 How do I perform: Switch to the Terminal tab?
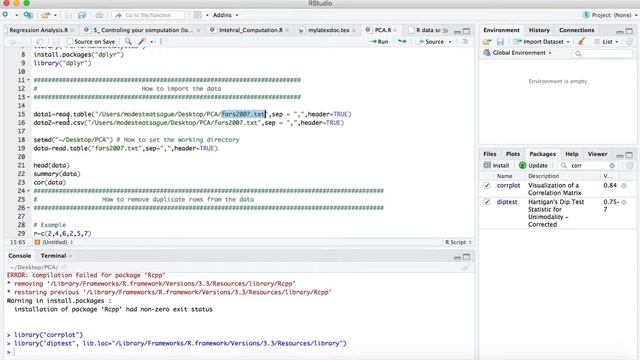pyautogui.click(x=53, y=256)
